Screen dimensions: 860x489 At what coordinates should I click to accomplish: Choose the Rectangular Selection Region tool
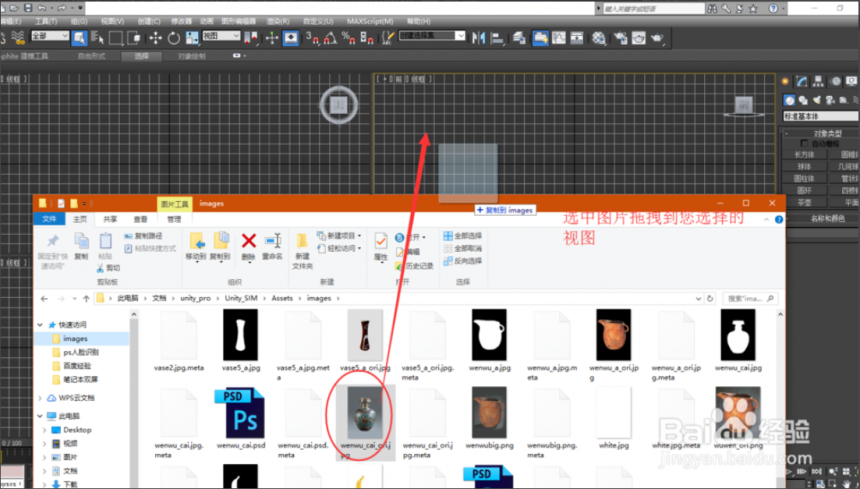coord(116,38)
